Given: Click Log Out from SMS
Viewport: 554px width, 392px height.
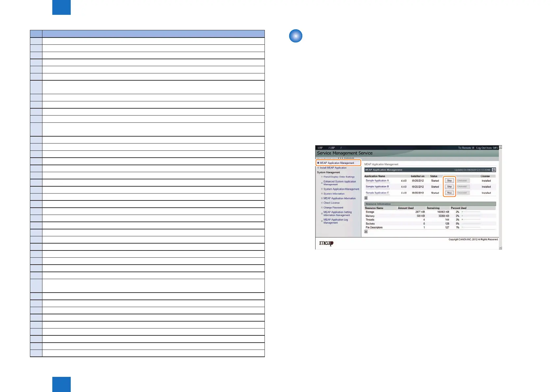Looking at the screenshot, I should coord(487,148).
